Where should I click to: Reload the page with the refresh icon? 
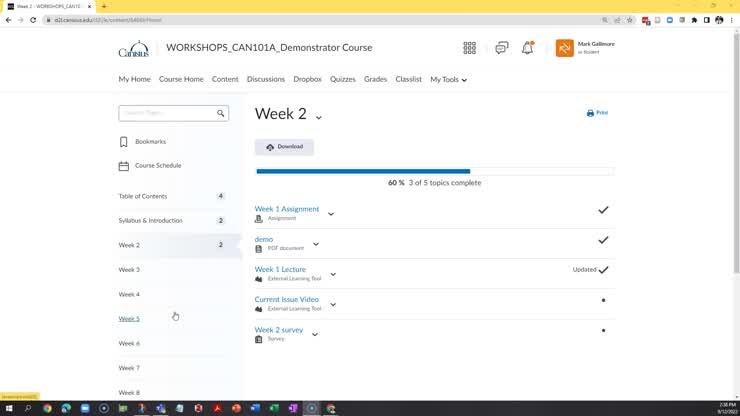(x=33, y=20)
